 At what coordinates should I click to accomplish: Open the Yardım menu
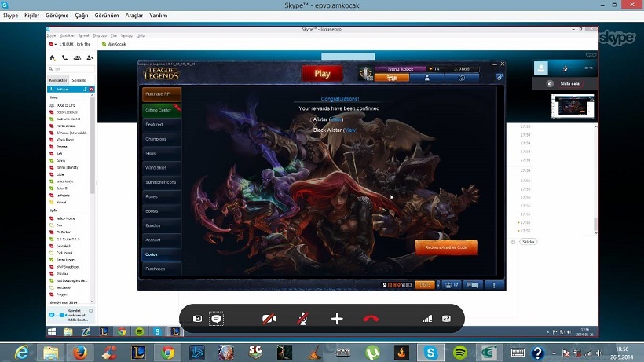pos(158,15)
